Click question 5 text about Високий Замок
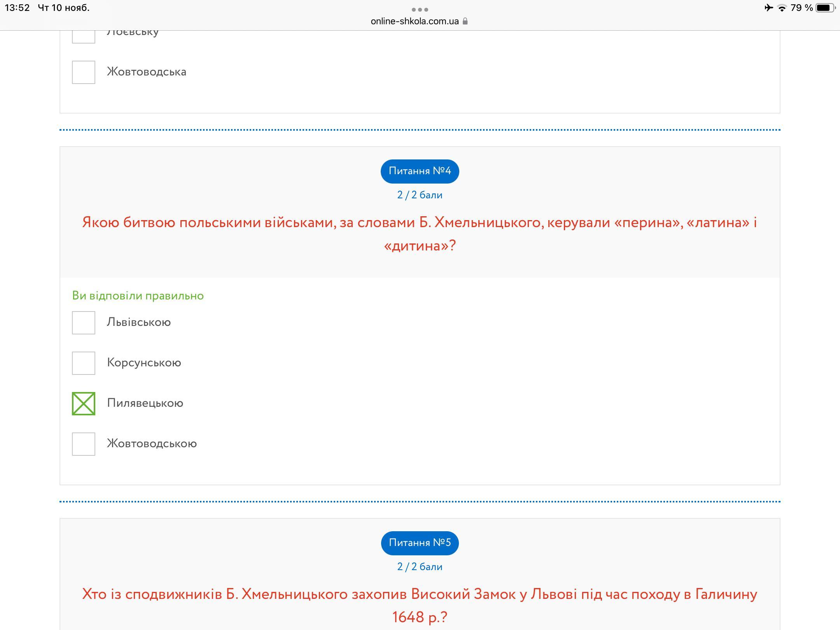 (420, 605)
